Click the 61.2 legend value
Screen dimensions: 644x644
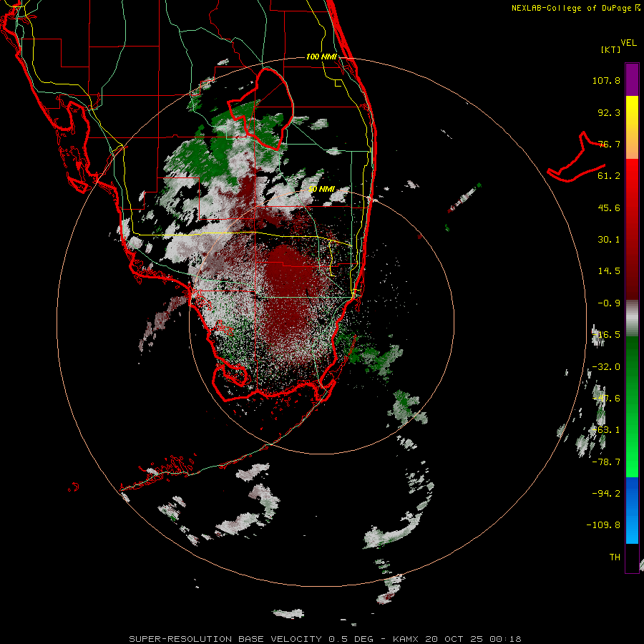[609, 176]
